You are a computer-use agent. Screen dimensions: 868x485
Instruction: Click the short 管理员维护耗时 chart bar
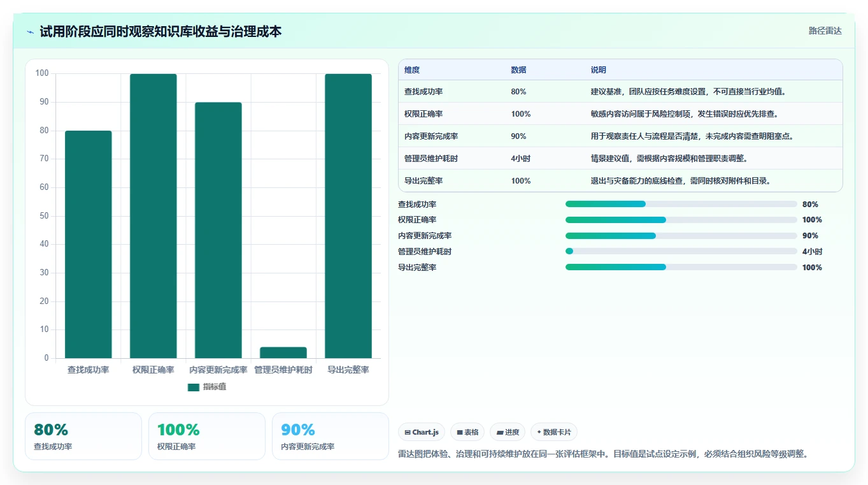[283, 352]
